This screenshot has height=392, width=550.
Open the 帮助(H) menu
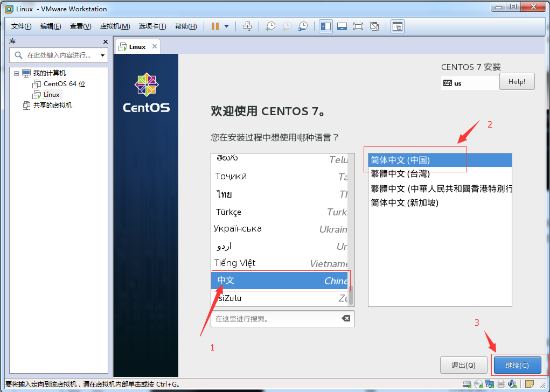186,26
